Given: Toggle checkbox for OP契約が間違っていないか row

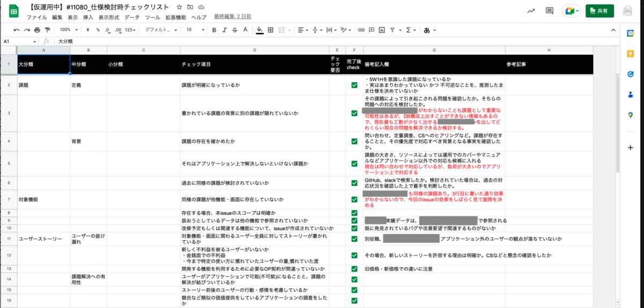Looking at the screenshot, I should 354,269.
